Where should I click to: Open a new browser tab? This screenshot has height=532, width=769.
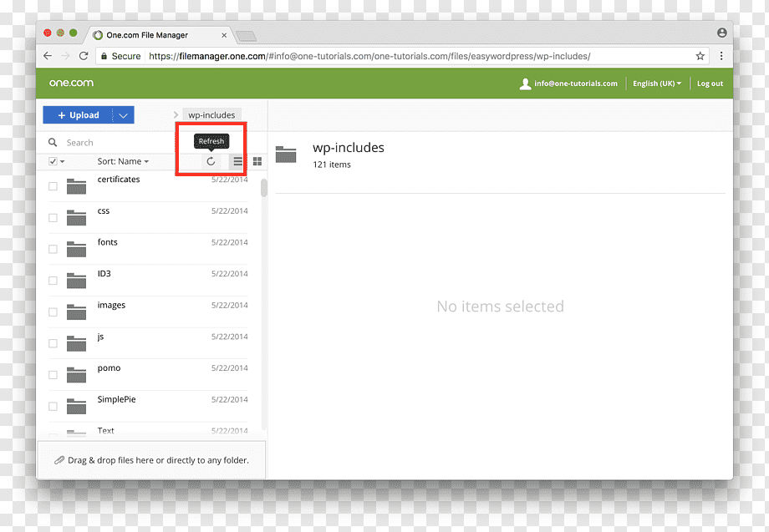pos(247,36)
